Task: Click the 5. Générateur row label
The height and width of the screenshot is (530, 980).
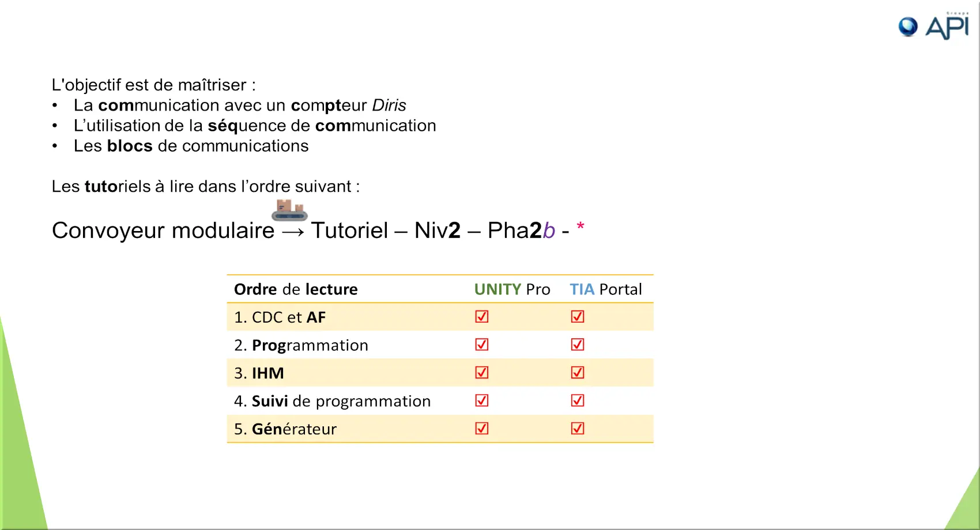Action: [x=285, y=429]
